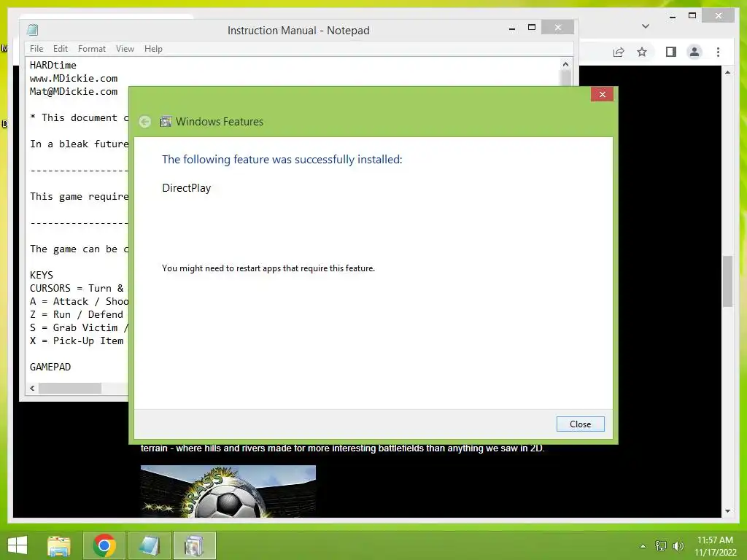Open Chrome three-dot menu
747x560 pixels.
(x=719, y=52)
